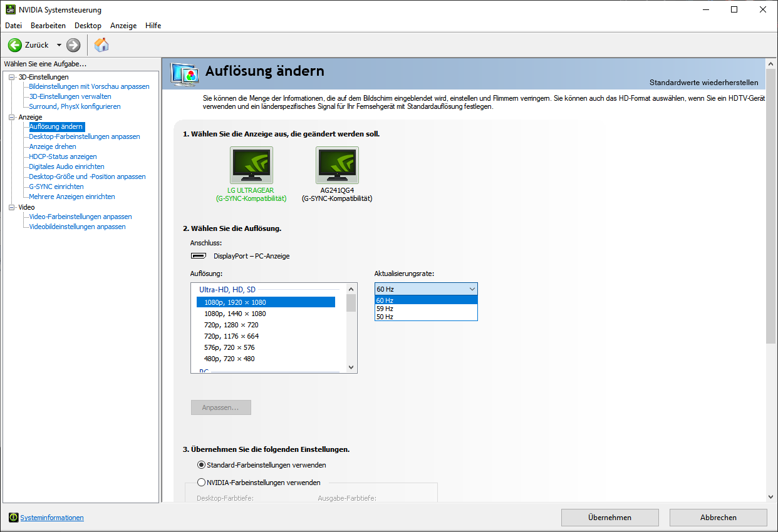Viewport: 778px width, 532px height.
Task: Open G-SYNC einrichten
Action: point(56,187)
